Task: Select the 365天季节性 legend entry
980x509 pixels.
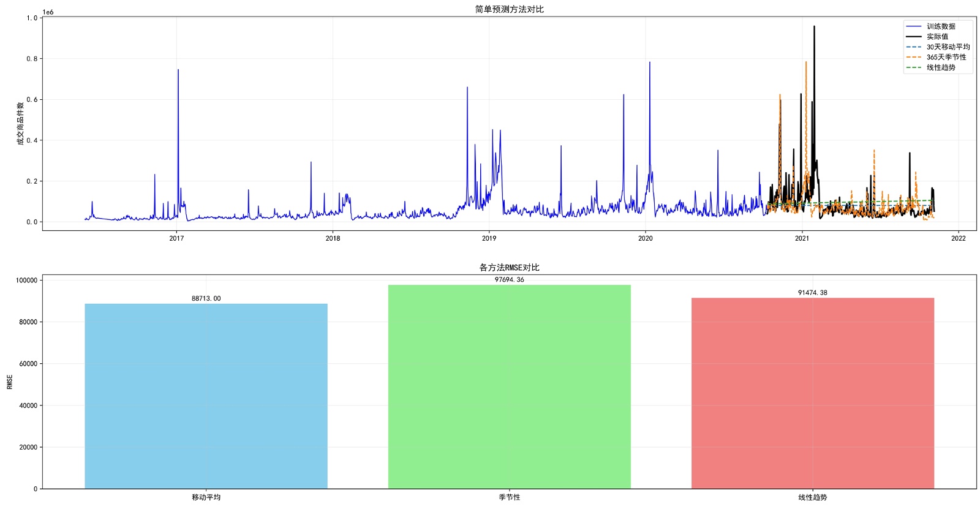Action: [x=936, y=58]
